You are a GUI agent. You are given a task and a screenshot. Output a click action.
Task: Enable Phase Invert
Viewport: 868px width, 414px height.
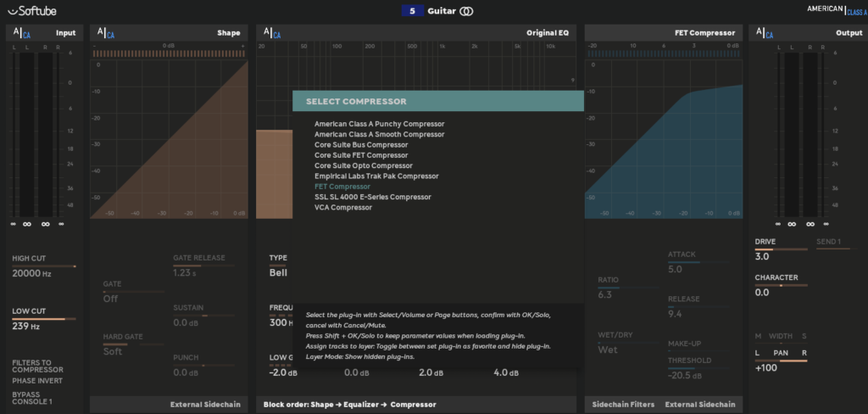(38, 381)
